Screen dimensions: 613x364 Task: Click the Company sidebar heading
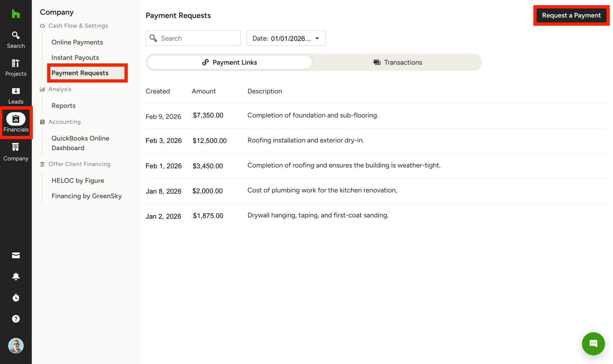[x=57, y=12]
